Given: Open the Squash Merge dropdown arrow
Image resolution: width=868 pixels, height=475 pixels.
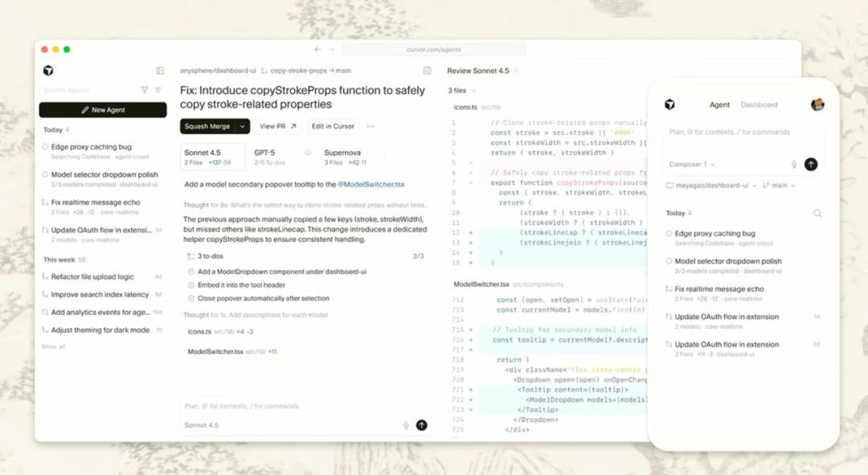Looking at the screenshot, I should click(x=243, y=126).
